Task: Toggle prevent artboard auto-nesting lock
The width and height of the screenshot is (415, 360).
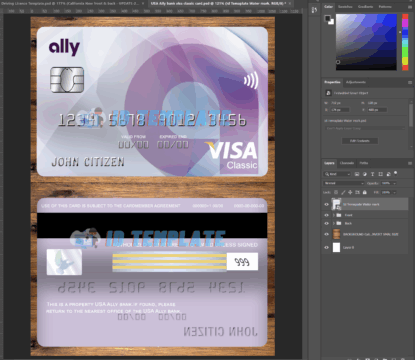Action: coord(357,192)
